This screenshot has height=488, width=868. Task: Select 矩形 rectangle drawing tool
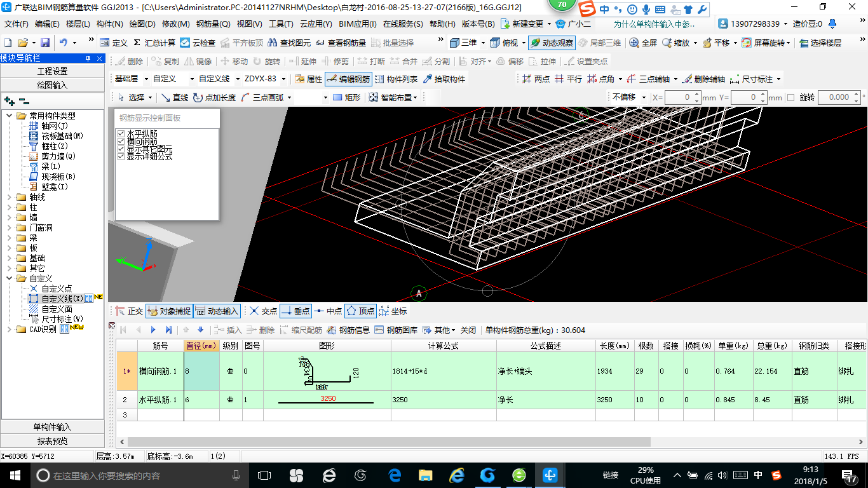pos(346,97)
